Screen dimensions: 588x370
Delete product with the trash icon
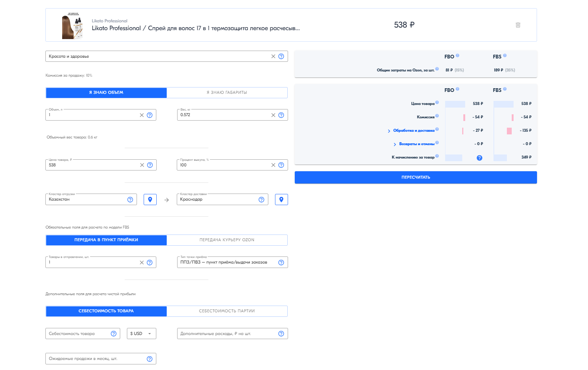[x=518, y=25]
